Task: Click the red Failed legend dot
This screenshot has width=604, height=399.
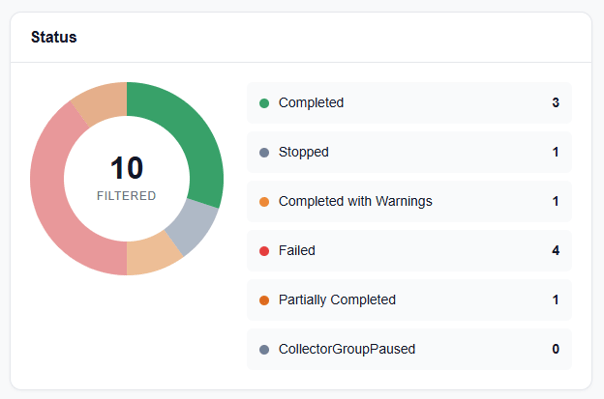Action: tap(264, 251)
